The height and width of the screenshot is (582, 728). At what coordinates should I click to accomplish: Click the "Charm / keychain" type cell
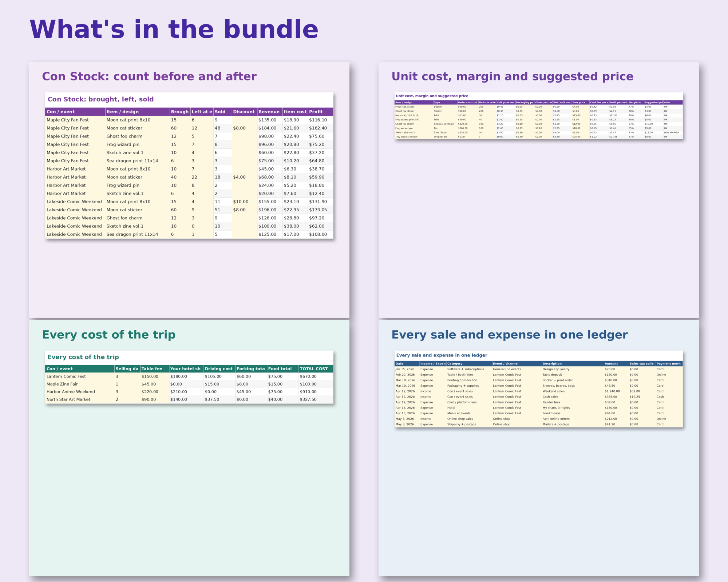[x=445, y=124]
